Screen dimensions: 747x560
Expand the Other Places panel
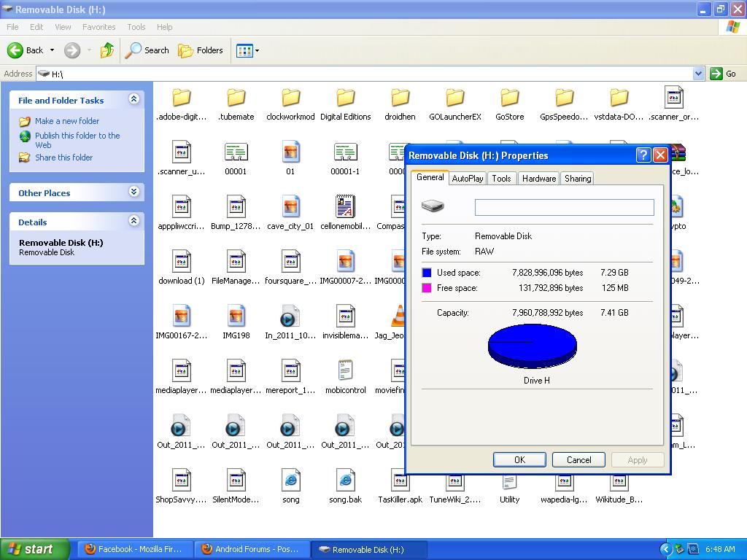click(x=133, y=192)
